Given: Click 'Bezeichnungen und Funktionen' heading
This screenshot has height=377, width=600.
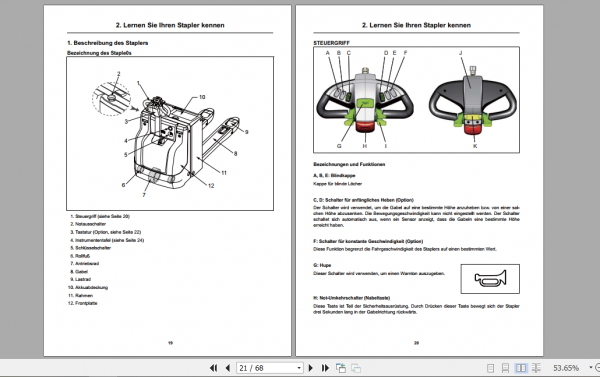Looking at the screenshot, I should click(x=349, y=164).
